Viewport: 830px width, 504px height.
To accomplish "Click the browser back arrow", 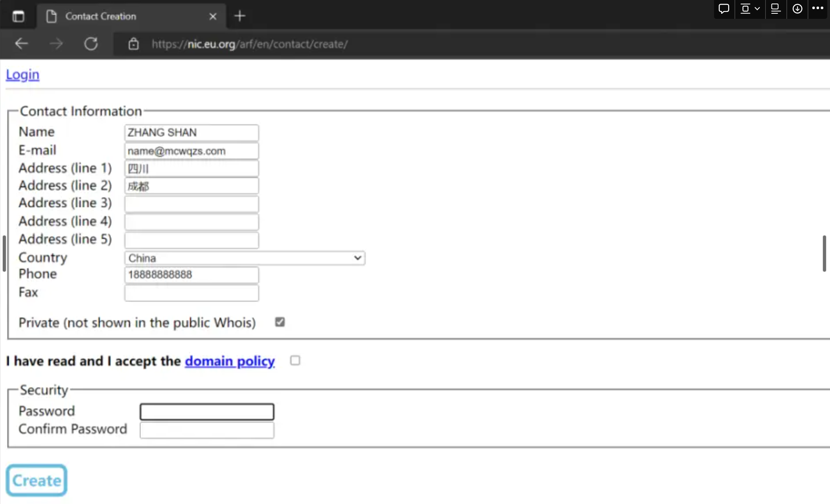I will (21, 44).
